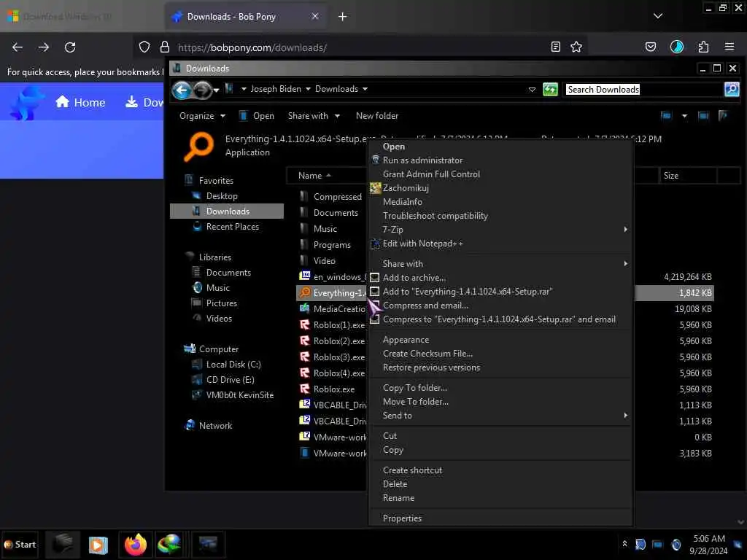
Task: Click the blue-circle extension icon in Firefox toolbar
Action: coord(677,47)
